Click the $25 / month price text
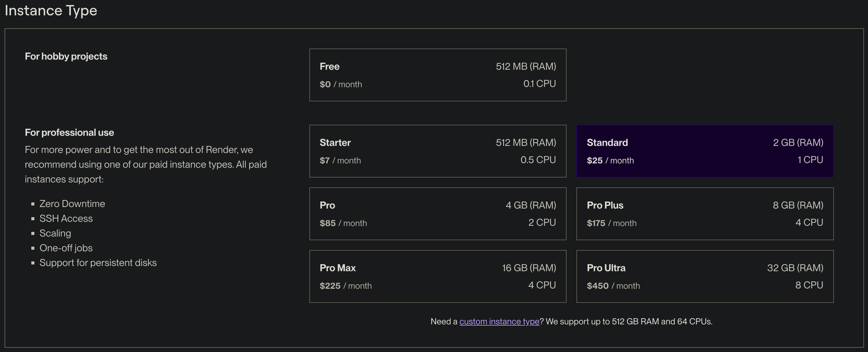 click(610, 161)
